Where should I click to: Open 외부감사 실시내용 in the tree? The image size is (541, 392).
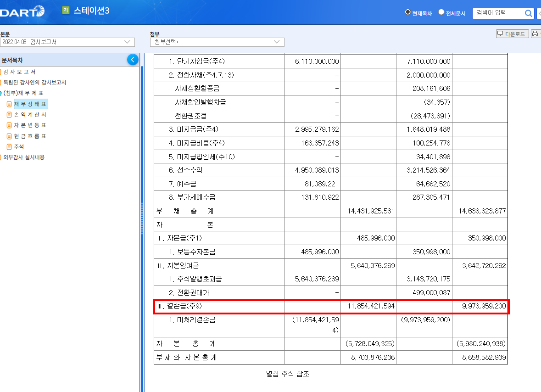click(x=24, y=157)
